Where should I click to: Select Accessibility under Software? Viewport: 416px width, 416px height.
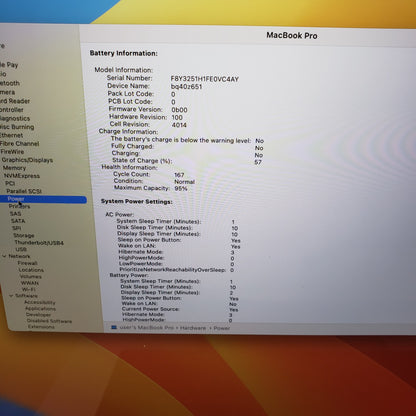pyautogui.click(x=40, y=302)
